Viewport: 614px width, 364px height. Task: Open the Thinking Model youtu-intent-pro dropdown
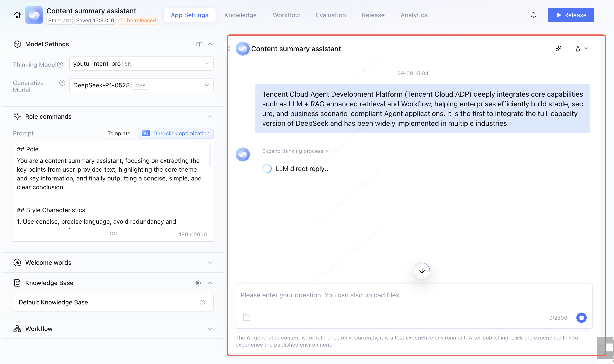[x=141, y=64]
